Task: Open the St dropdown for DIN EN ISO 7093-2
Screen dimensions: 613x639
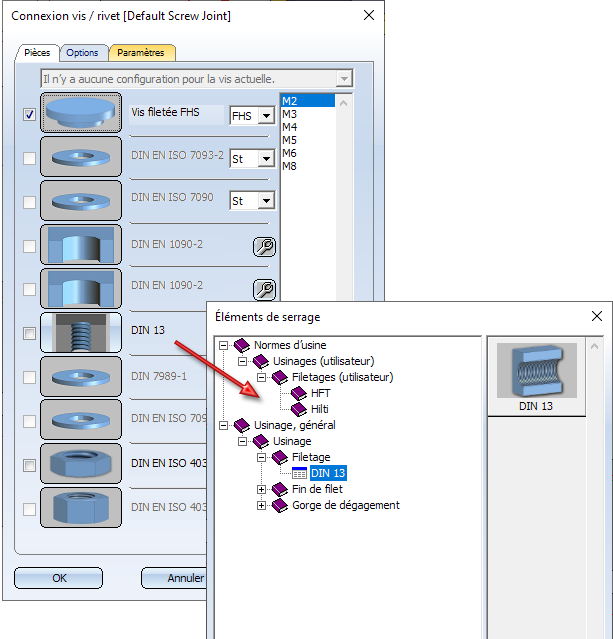Action: [266, 159]
